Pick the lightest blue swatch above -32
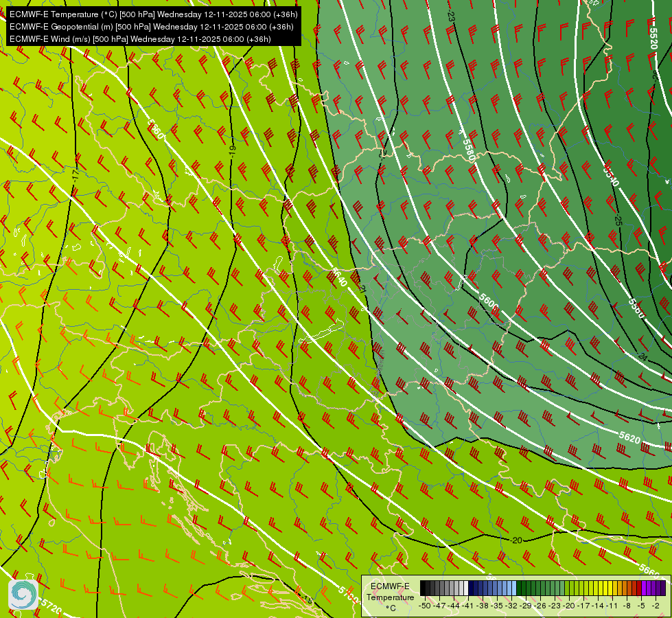The height and width of the screenshot is (618, 672). (x=514, y=588)
